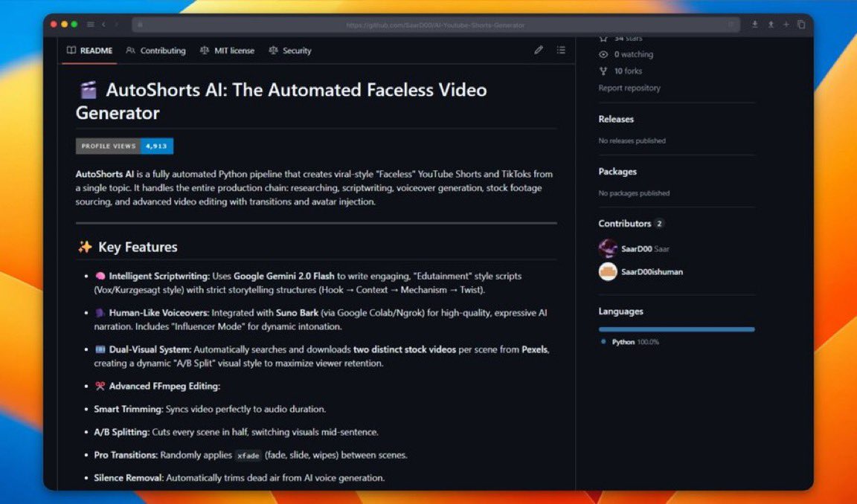Click the AutoShorts AI title heading

pos(281,101)
